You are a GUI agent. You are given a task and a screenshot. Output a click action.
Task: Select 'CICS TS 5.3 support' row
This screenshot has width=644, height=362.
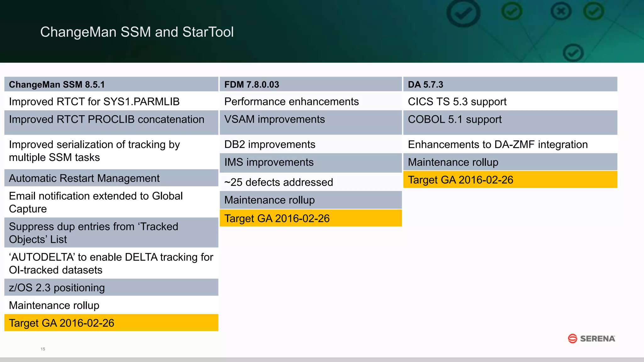(x=510, y=101)
